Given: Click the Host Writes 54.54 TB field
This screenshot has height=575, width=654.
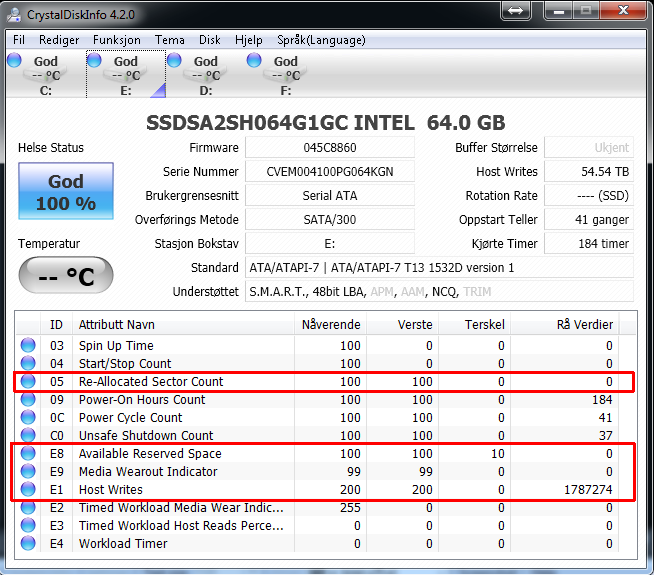Looking at the screenshot, I should (589, 172).
